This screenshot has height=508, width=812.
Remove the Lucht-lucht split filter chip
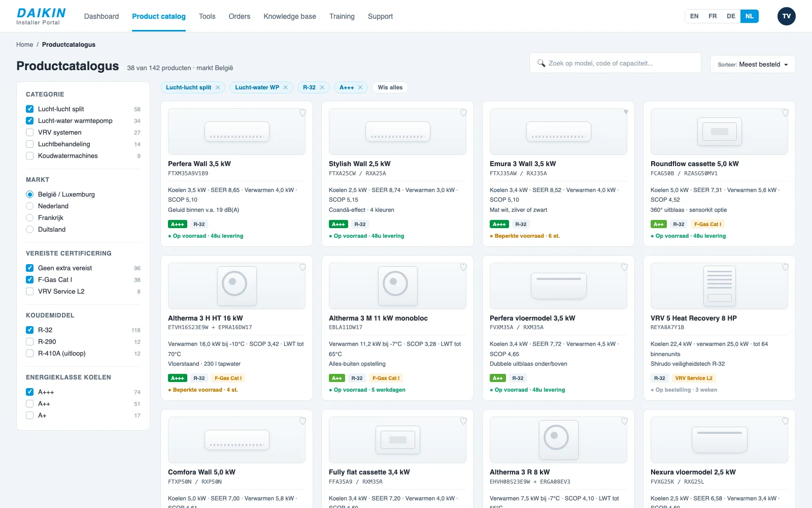click(x=218, y=87)
